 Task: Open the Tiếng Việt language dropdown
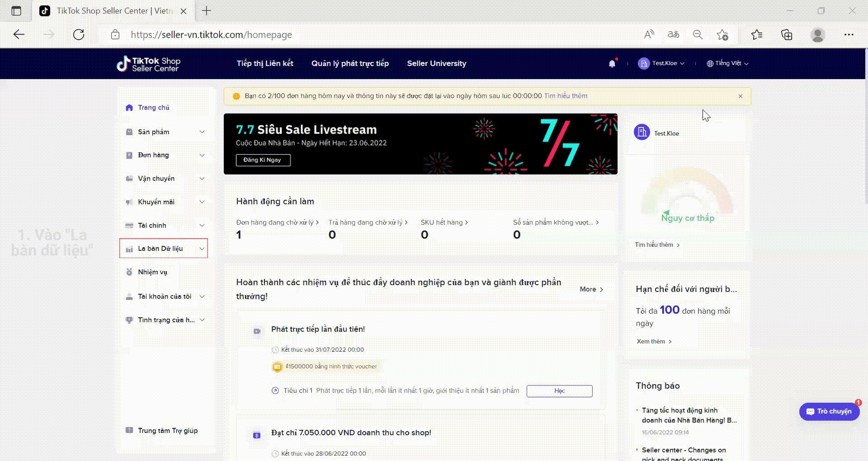tap(728, 64)
